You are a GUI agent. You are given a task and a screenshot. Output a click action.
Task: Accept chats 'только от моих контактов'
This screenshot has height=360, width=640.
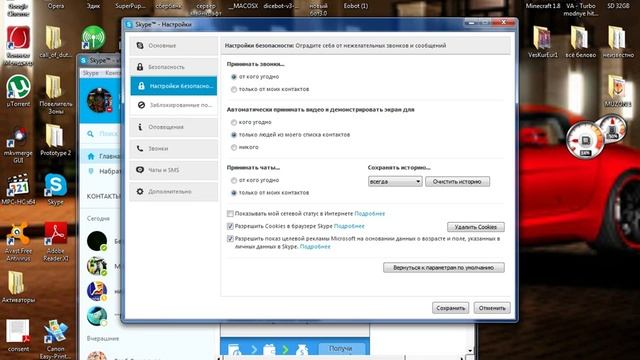tap(234, 193)
